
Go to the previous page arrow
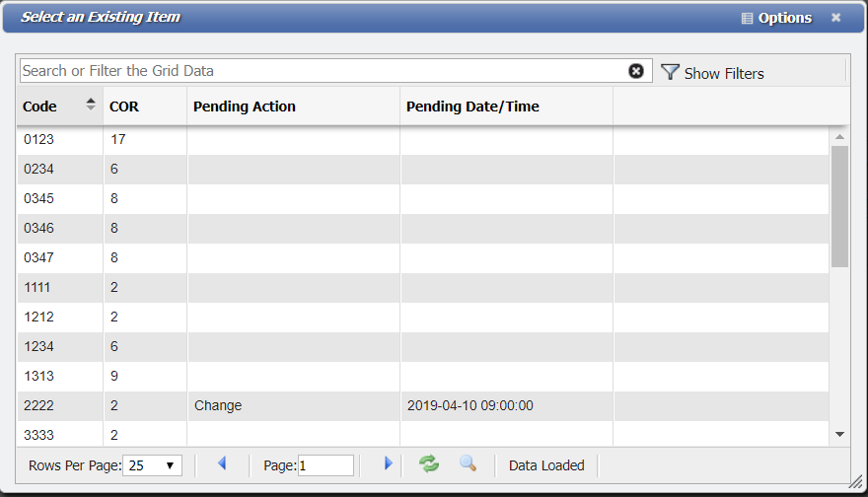[222, 463]
